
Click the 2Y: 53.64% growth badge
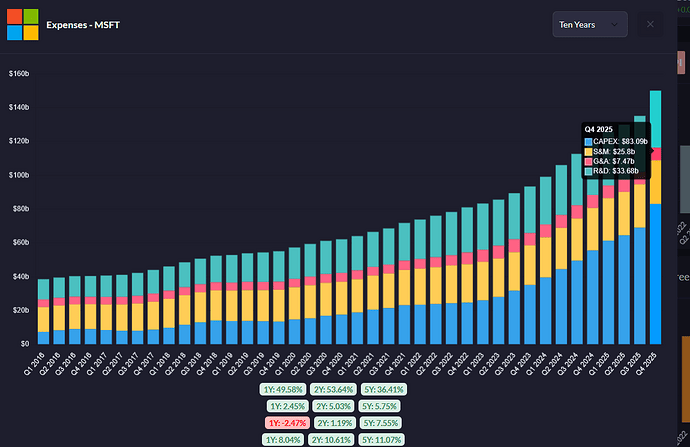pyautogui.click(x=333, y=389)
